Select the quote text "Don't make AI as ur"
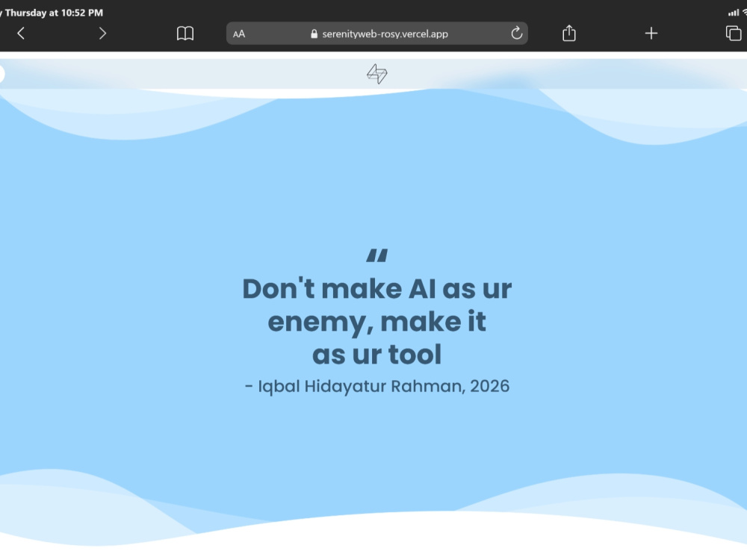This screenshot has height=560, width=747. (376, 288)
